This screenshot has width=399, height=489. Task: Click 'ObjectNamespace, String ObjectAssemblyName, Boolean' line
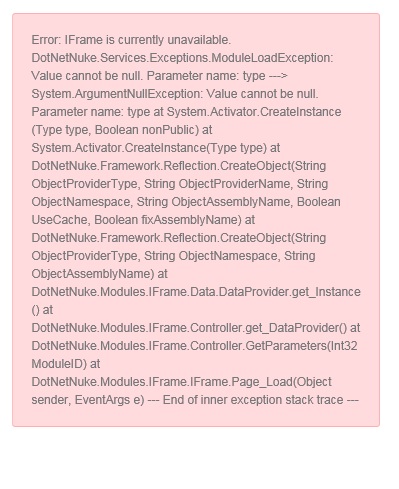click(x=186, y=202)
